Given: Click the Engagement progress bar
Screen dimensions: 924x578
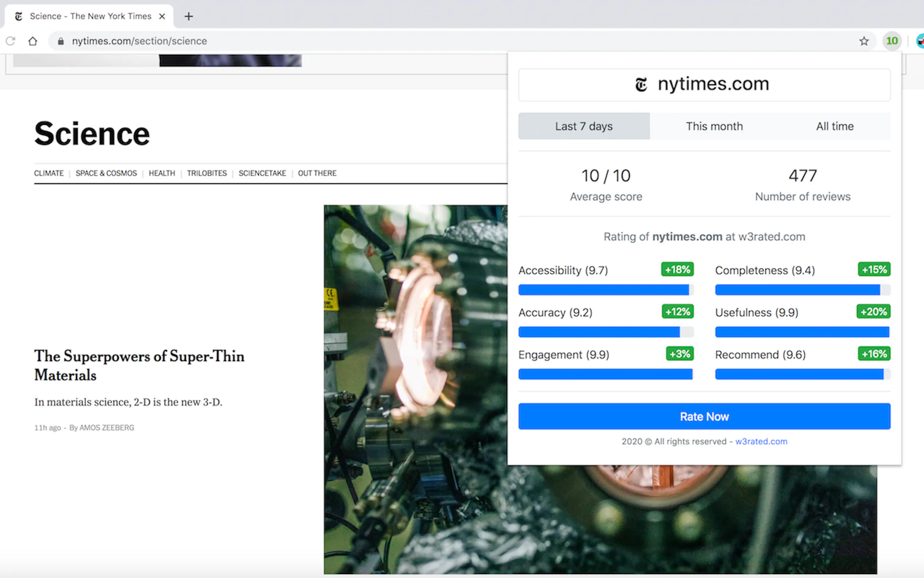Looking at the screenshot, I should click(606, 374).
